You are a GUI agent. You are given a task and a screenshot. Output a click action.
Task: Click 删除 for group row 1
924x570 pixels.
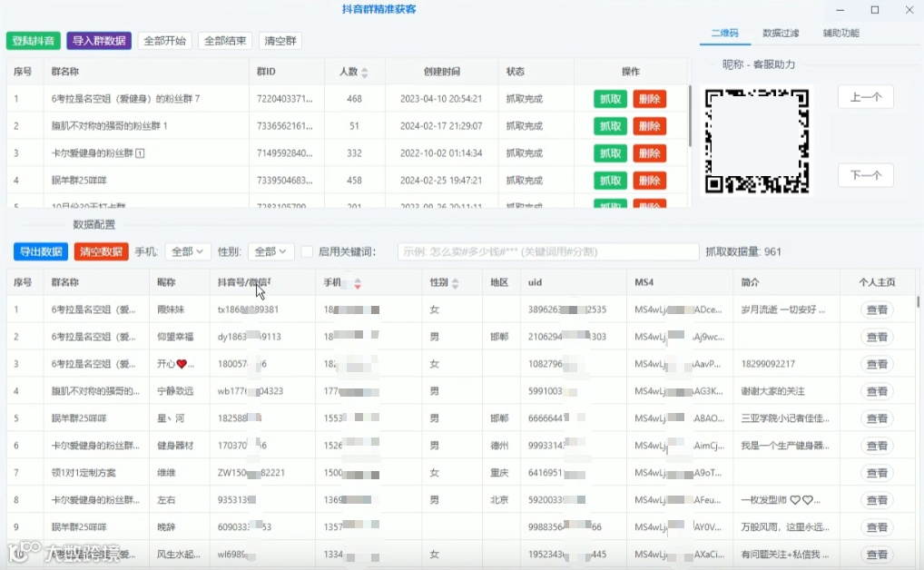click(x=649, y=99)
